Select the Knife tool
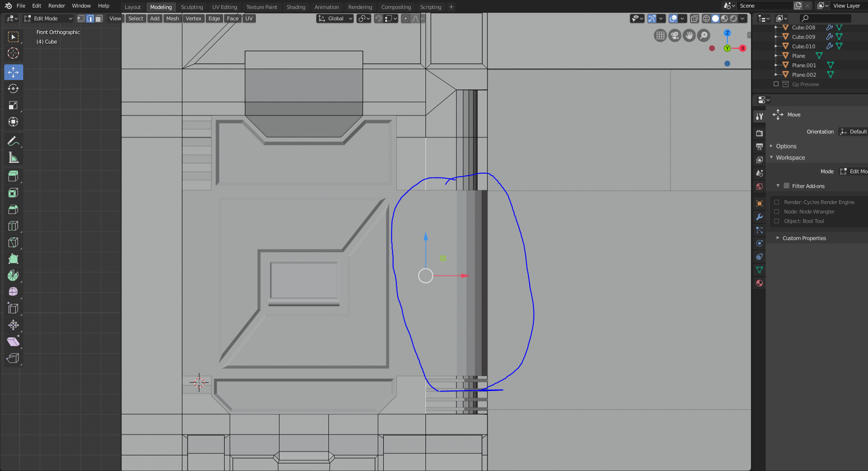The width and height of the screenshot is (868, 471). click(13, 242)
